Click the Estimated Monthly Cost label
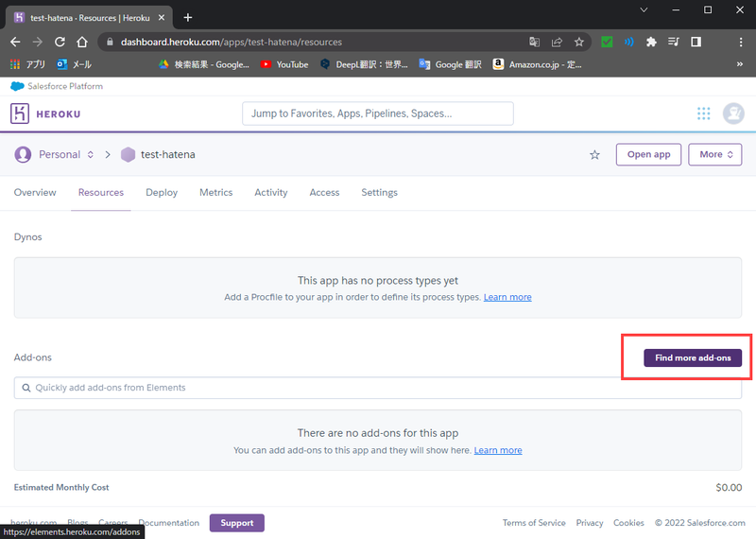The image size is (756, 539). 61,487
